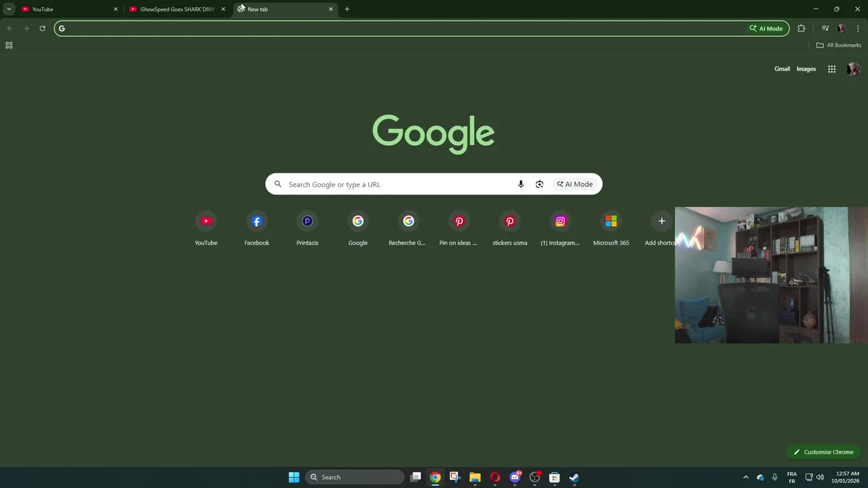Open the Google apps grid

pos(831,69)
